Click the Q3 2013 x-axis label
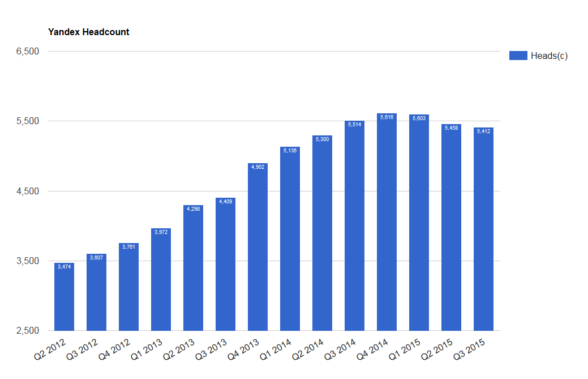Image resolution: width=588 pixels, height=379 pixels. click(211, 350)
